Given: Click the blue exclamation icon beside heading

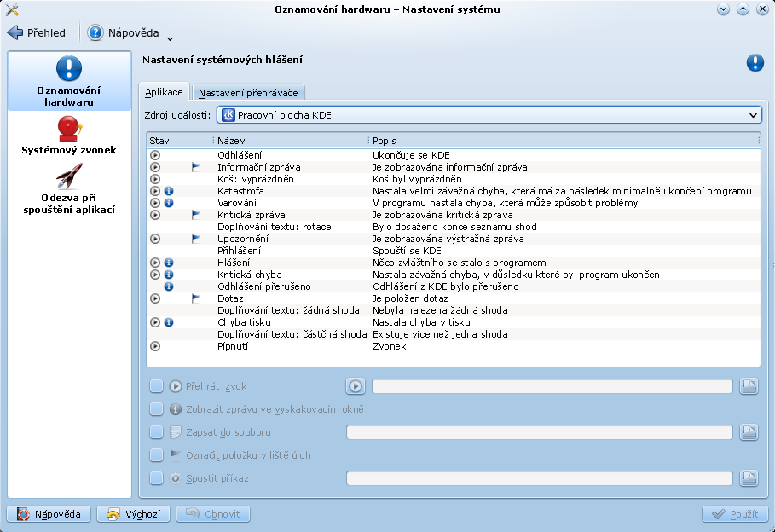Looking at the screenshot, I should click(755, 62).
